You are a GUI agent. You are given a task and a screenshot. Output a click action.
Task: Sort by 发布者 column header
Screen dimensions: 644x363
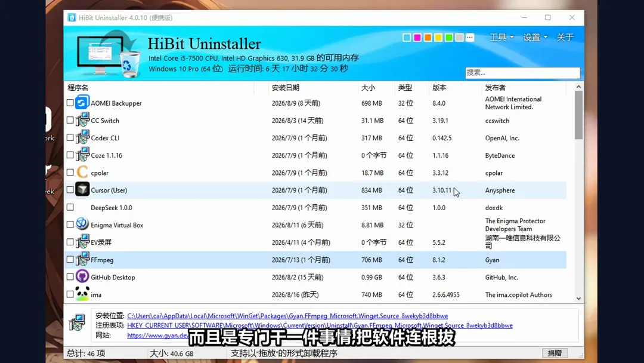(x=496, y=88)
